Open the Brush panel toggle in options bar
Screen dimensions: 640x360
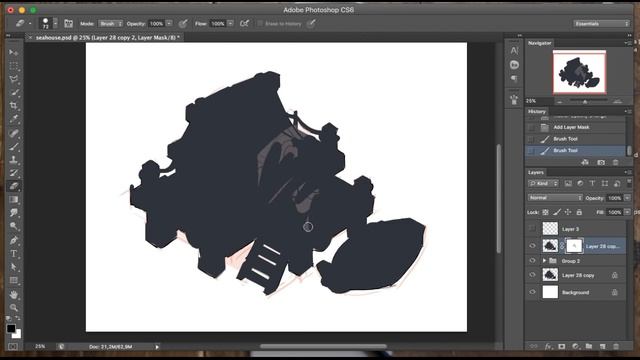pyautogui.click(x=68, y=24)
